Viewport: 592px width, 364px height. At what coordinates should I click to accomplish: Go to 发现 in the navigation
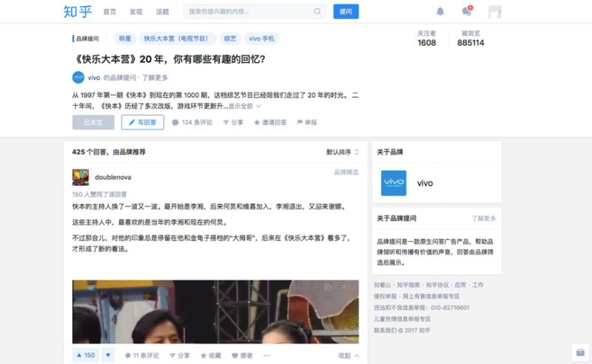[136, 12]
